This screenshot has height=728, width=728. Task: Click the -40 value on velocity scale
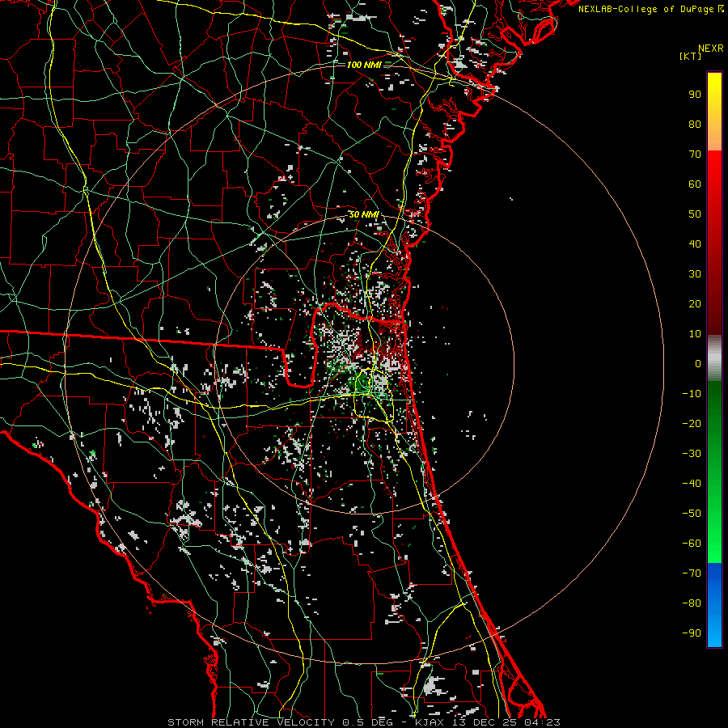[x=692, y=484]
